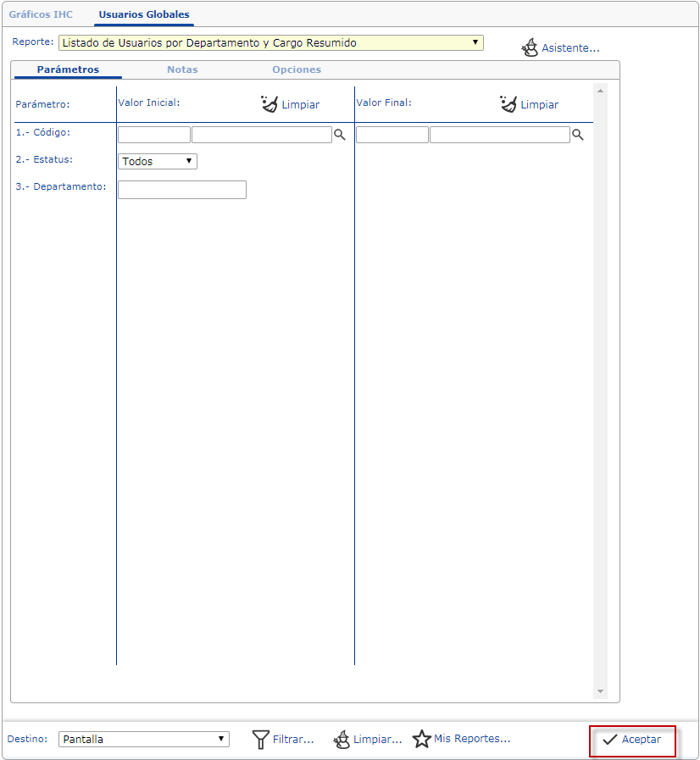Open the Notas tab
Screen dimensions: 700x760
[x=182, y=69]
